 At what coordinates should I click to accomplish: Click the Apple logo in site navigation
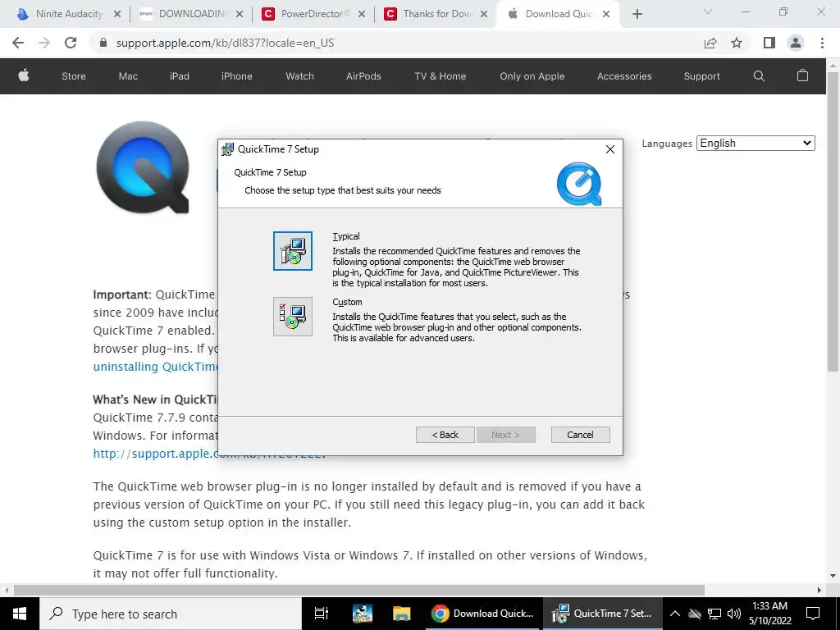click(24, 76)
